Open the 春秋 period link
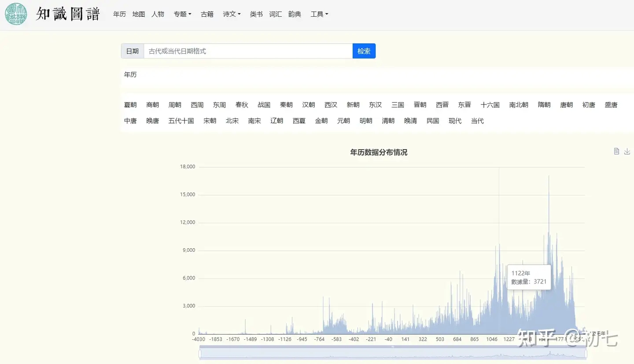This screenshot has height=364, width=634. pyautogui.click(x=242, y=105)
